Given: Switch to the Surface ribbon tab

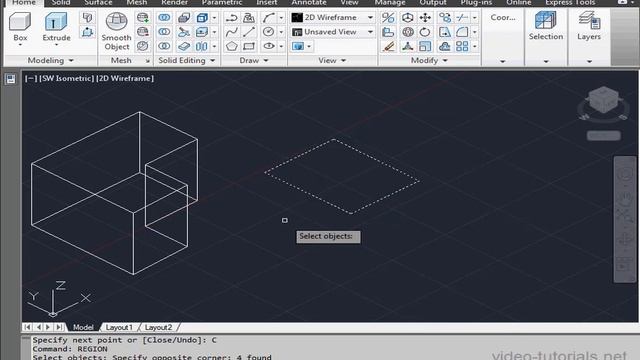Looking at the screenshot, I should pos(98,2).
